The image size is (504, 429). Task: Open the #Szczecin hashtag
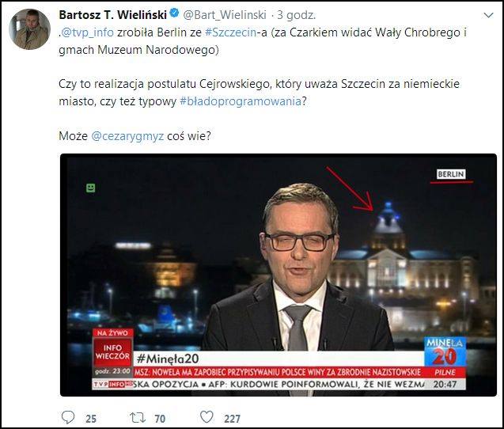(x=230, y=32)
